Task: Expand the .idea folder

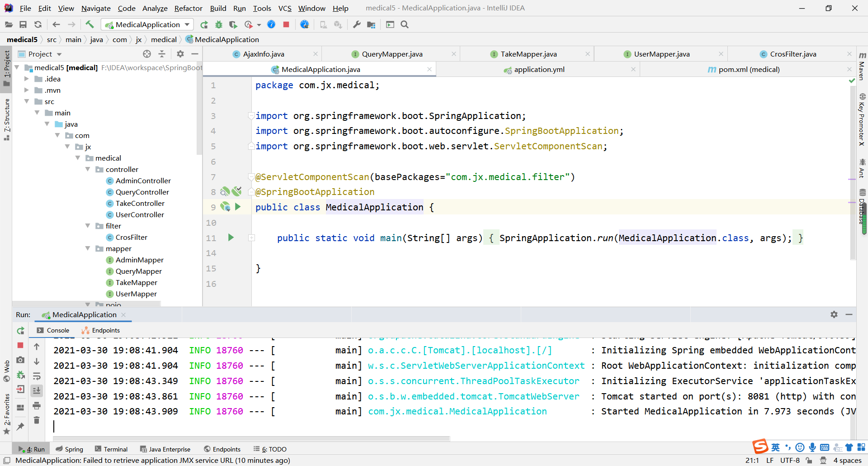Action: pos(27,79)
